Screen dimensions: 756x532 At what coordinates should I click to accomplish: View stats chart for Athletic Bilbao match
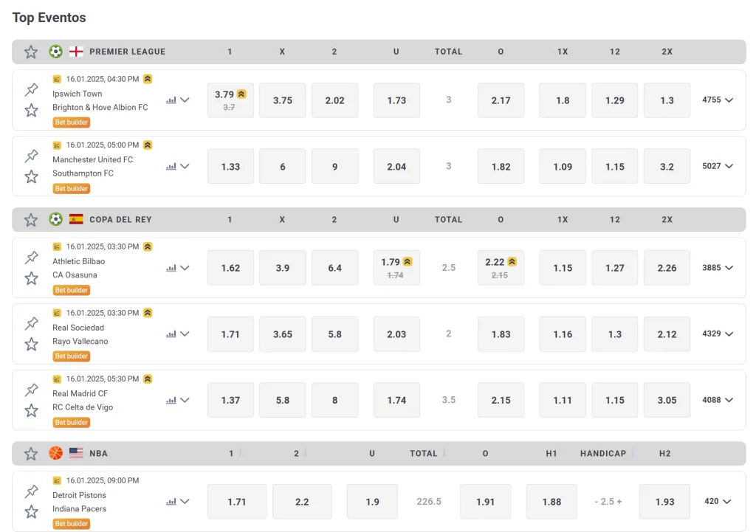(171, 269)
